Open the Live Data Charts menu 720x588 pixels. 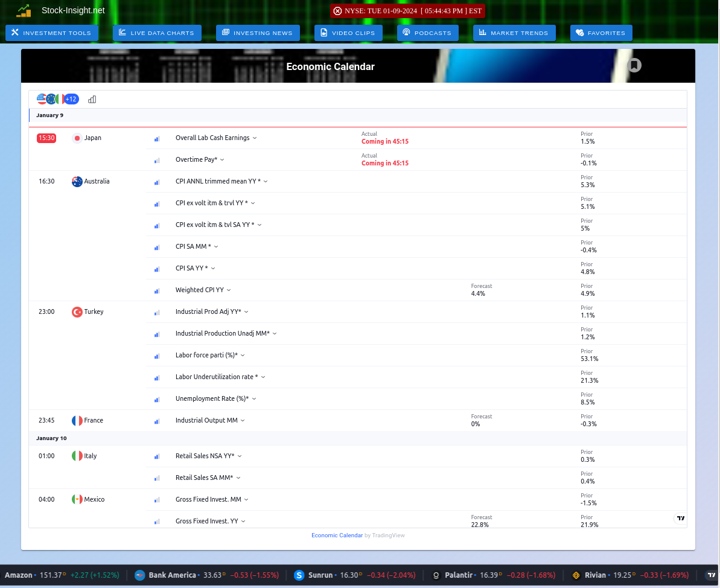[157, 33]
